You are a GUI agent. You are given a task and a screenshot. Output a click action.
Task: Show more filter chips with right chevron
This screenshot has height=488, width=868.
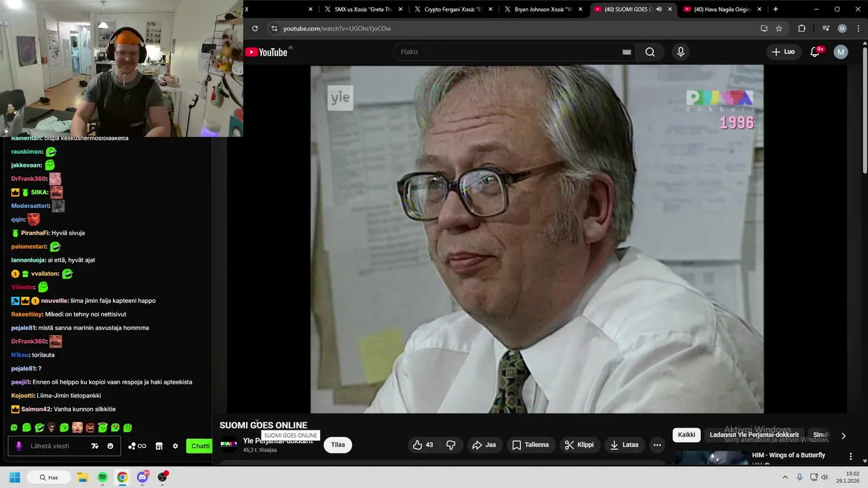[844, 436]
